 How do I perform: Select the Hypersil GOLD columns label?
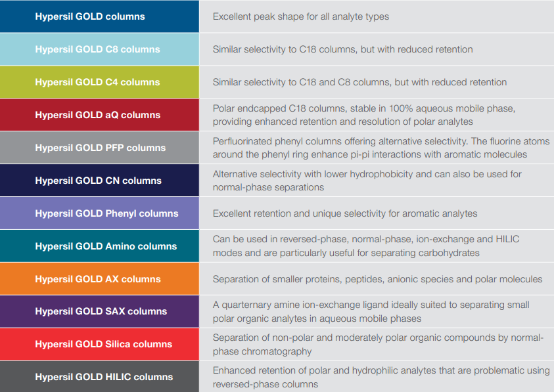[x=90, y=16]
